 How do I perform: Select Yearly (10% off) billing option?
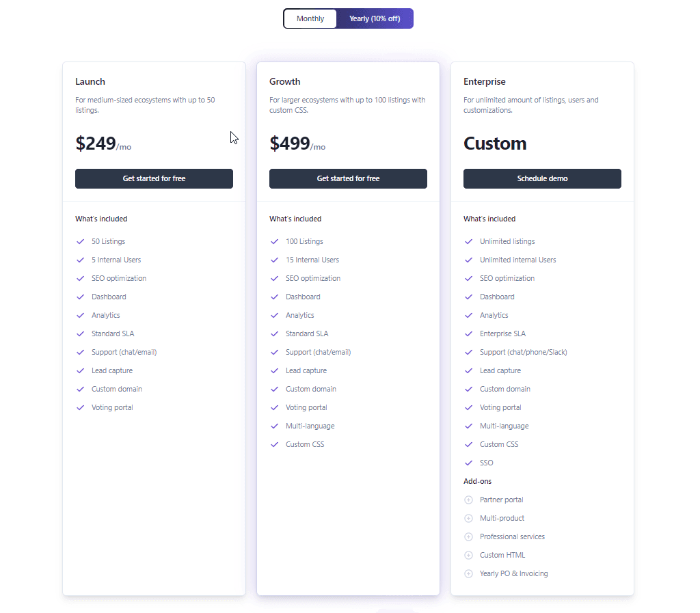pos(375,18)
